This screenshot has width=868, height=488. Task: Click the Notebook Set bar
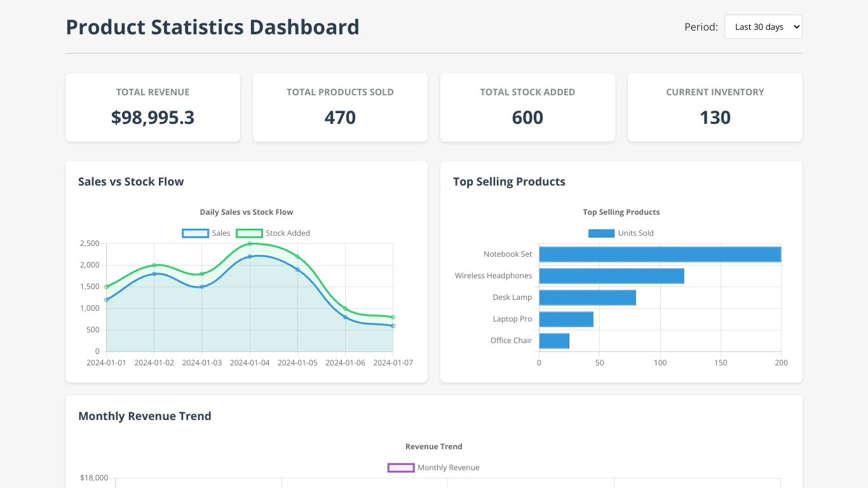coord(660,254)
